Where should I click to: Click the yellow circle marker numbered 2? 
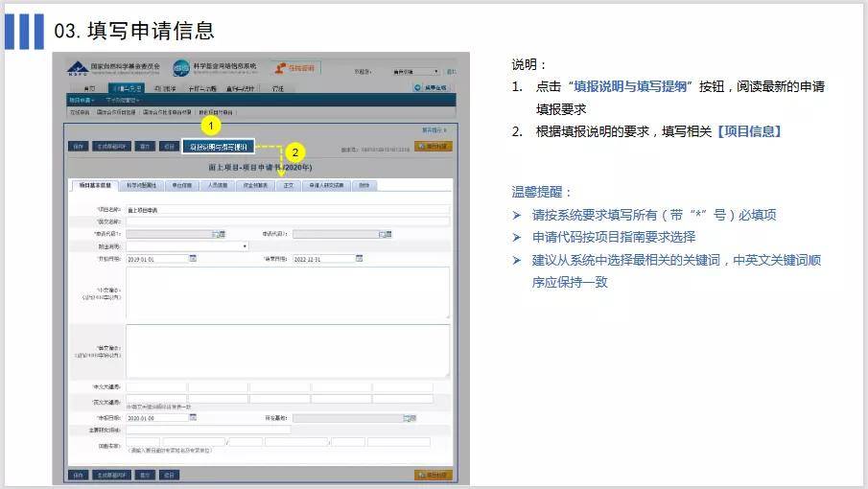point(295,151)
